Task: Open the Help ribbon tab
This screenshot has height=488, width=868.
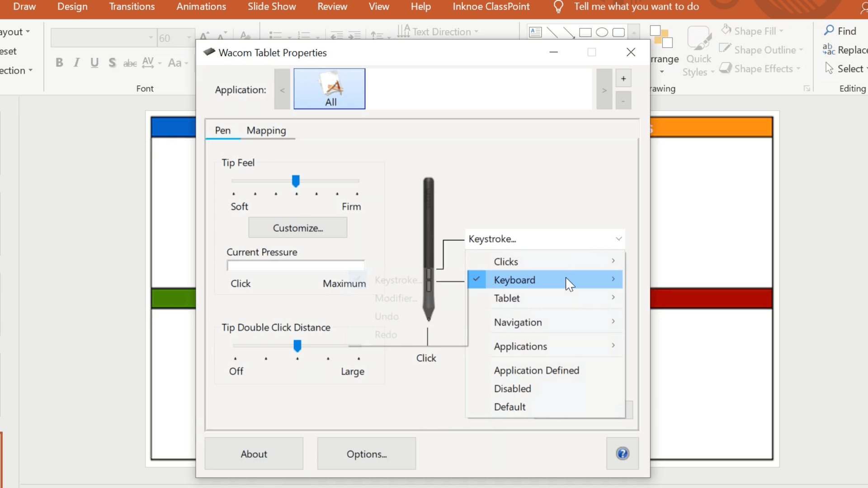Action: [x=420, y=7]
